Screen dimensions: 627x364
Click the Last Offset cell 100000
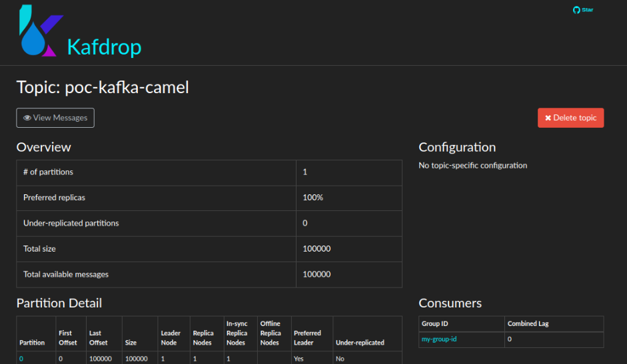(x=101, y=359)
